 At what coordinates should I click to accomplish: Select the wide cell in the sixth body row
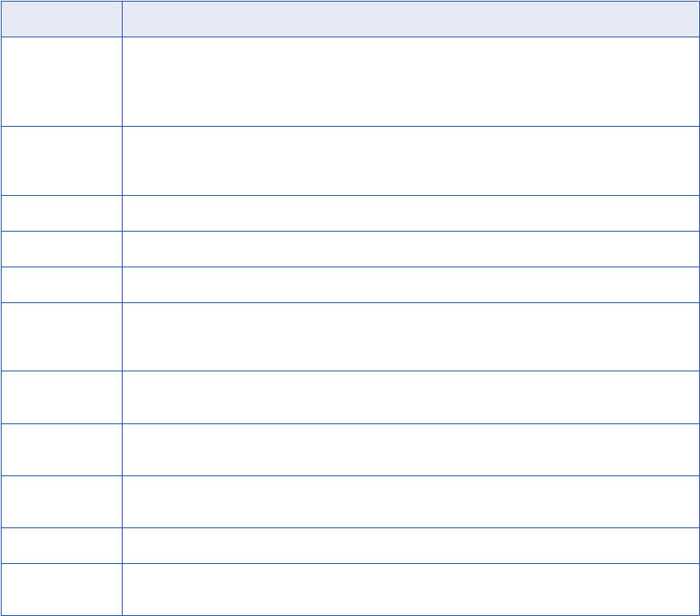410,336
